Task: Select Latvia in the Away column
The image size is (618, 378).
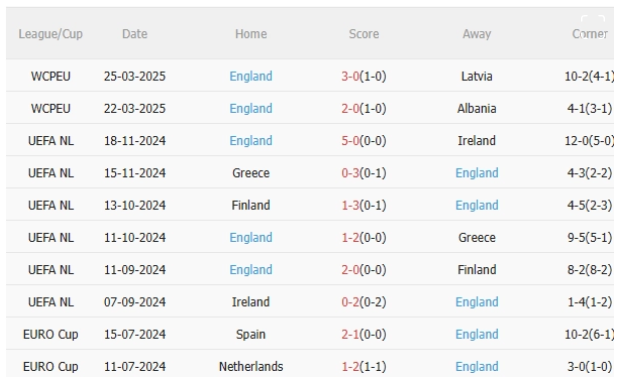Action: click(x=477, y=76)
